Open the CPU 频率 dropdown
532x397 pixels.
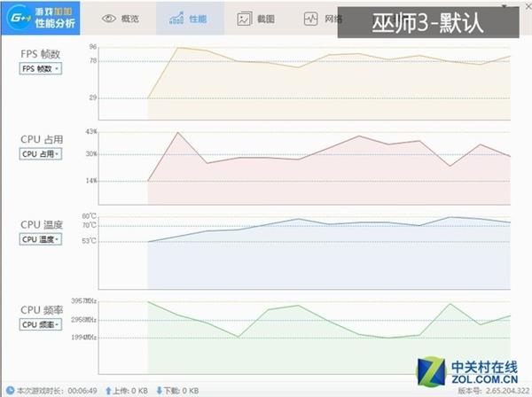tap(41, 324)
